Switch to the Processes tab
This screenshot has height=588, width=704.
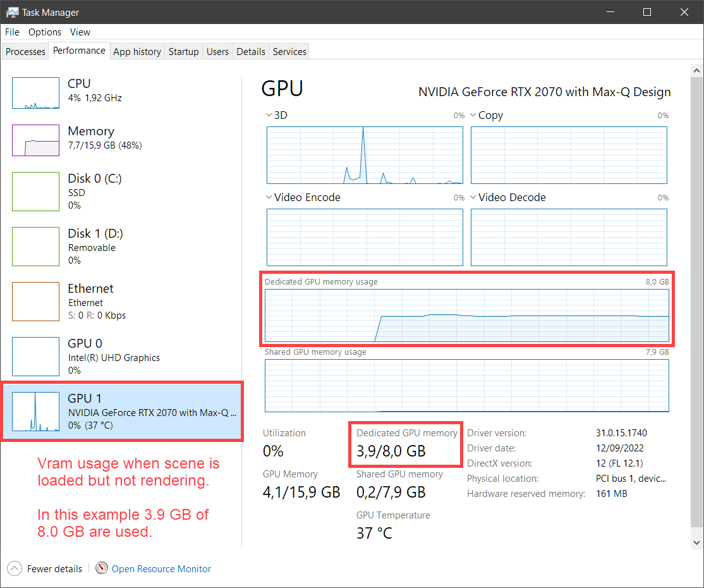(25, 52)
